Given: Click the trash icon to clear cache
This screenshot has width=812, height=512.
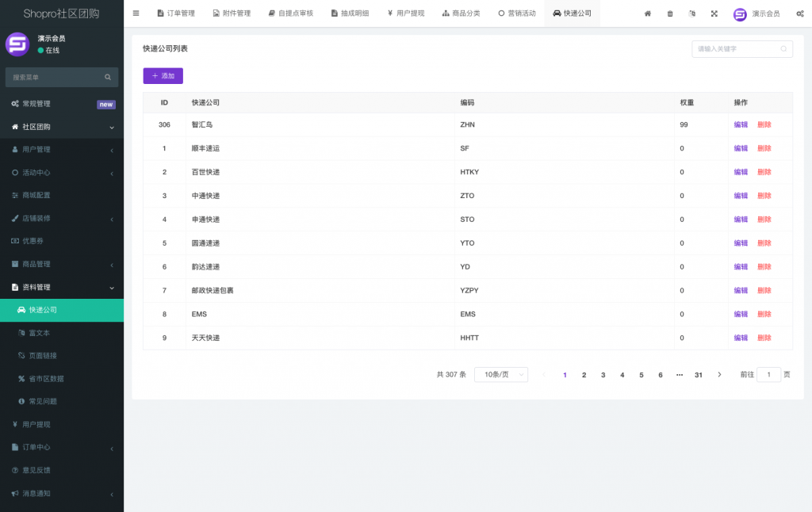Looking at the screenshot, I should [x=668, y=13].
